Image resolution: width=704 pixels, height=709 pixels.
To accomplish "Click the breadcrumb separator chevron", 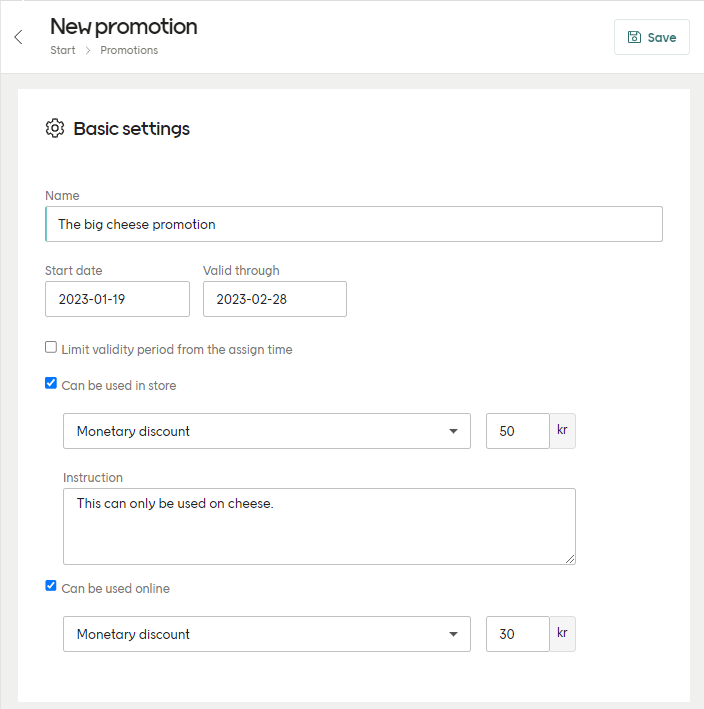I will pyautogui.click(x=88, y=50).
